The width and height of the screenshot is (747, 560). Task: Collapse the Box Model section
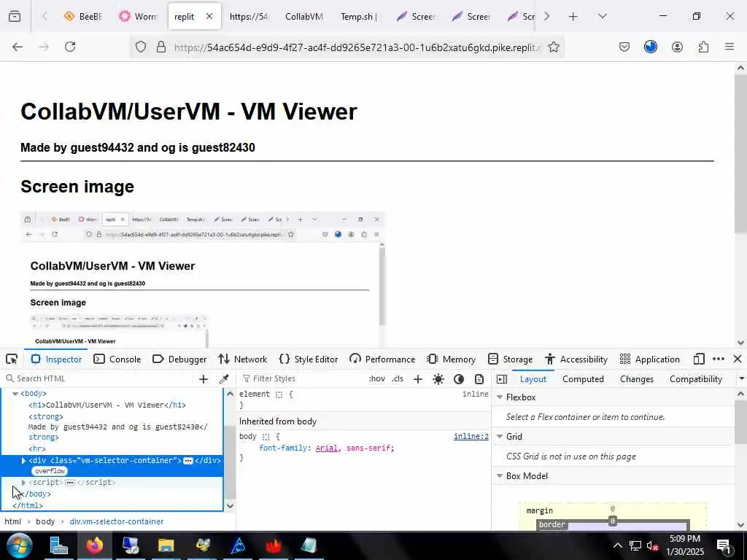500,476
